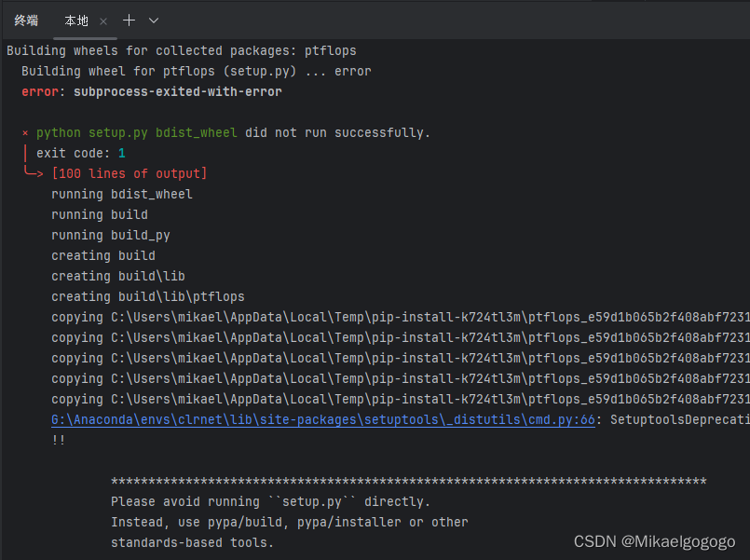Click 'running build_py' line
This screenshot has width=750, height=560.
point(111,236)
